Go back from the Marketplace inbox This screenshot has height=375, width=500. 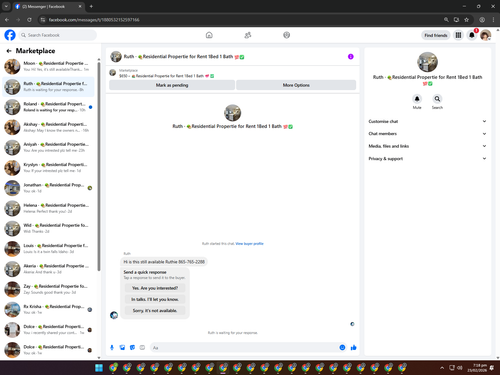pyautogui.click(x=9, y=51)
